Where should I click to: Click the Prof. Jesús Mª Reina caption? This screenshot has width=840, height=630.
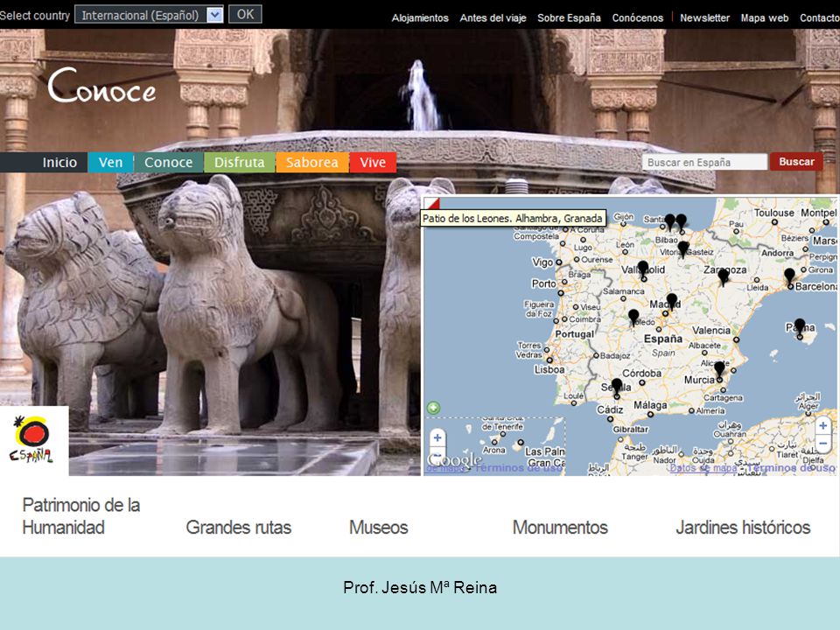pyautogui.click(x=420, y=588)
